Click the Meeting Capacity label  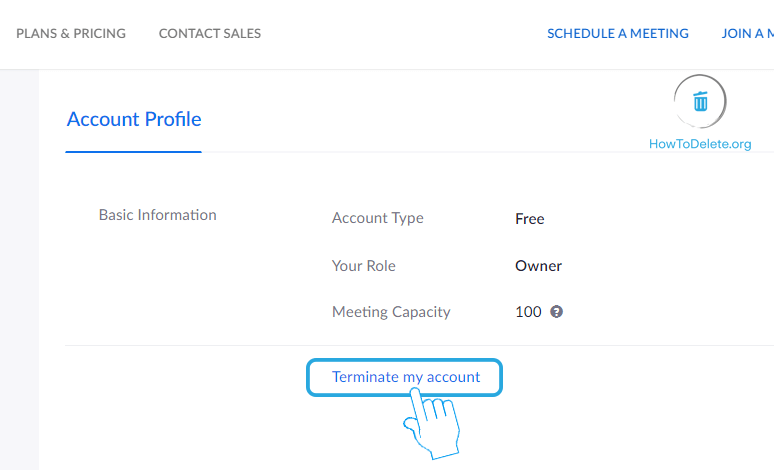[x=391, y=311]
